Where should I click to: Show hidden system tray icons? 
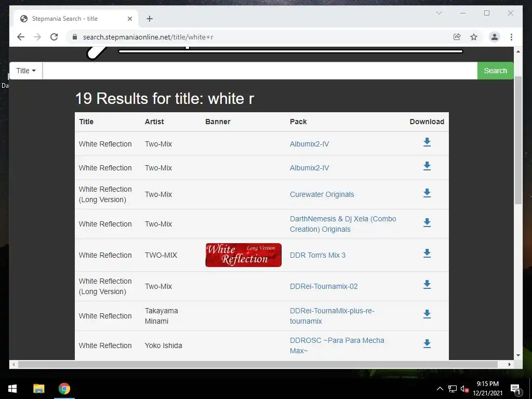click(440, 389)
